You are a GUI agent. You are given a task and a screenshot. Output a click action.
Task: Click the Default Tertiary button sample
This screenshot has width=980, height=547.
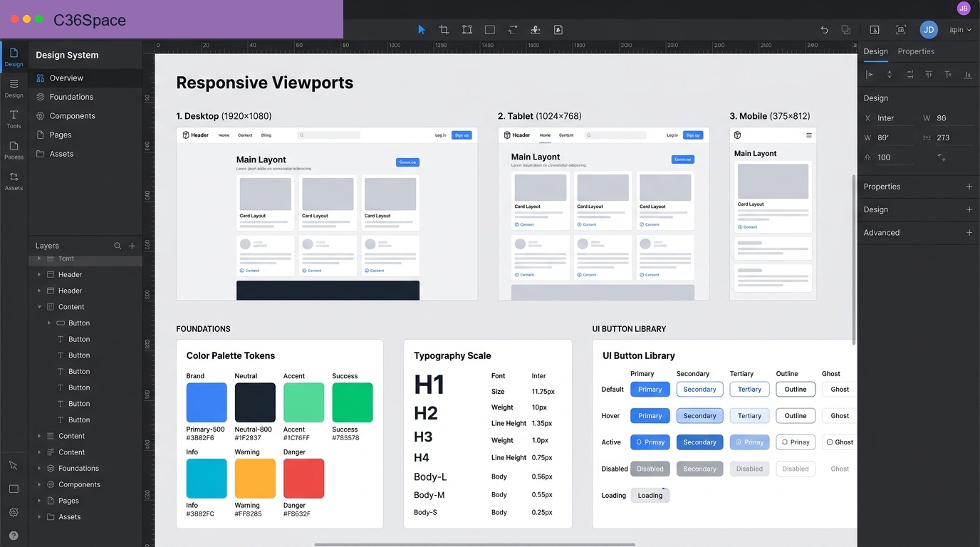point(749,390)
